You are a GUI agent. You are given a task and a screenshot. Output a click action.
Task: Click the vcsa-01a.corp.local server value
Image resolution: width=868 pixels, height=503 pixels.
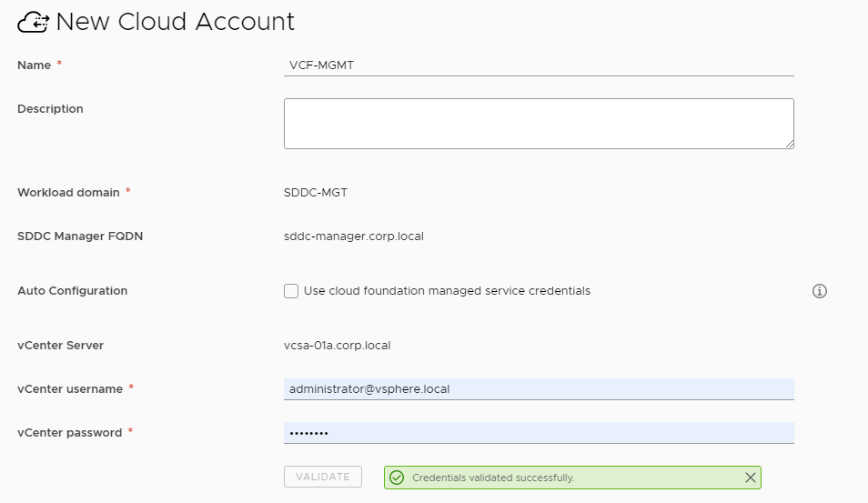[x=338, y=346]
